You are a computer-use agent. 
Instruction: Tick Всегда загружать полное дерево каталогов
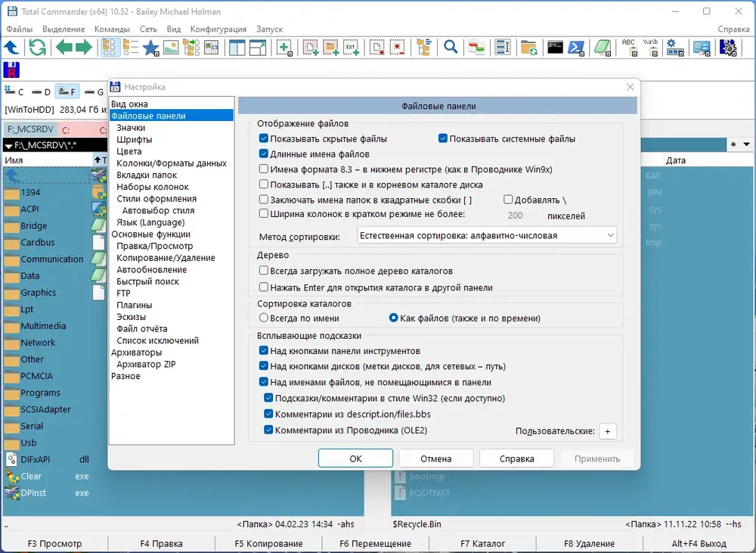coord(264,271)
